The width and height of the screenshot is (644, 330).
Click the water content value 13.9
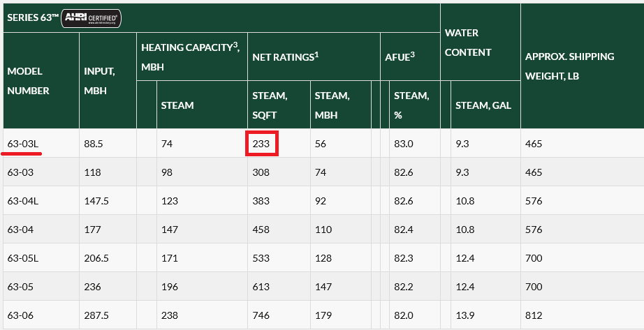(465, 315)
